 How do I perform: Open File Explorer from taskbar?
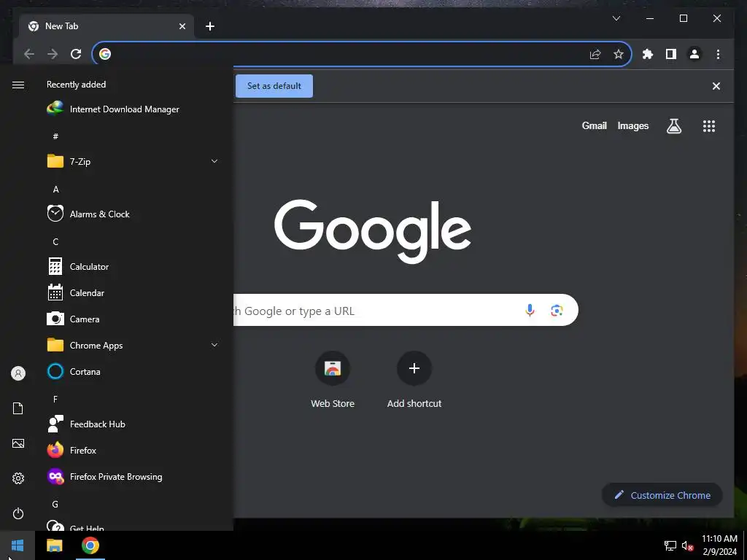[54, 545]
